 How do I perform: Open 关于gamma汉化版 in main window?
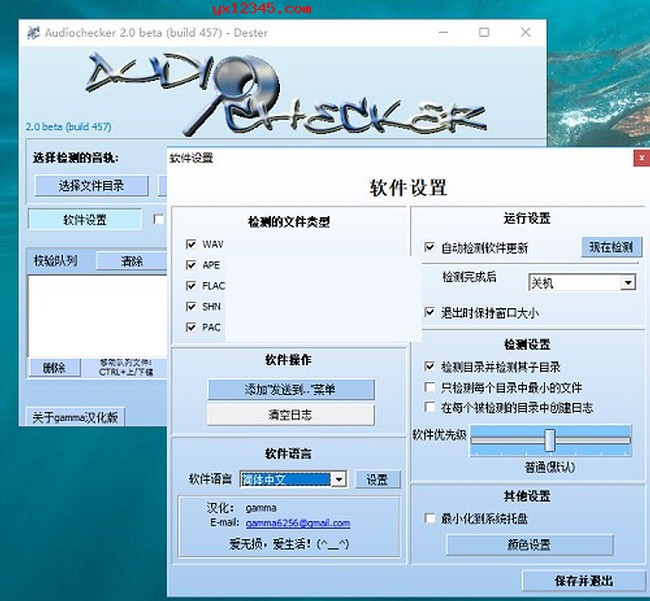[75, 417]
